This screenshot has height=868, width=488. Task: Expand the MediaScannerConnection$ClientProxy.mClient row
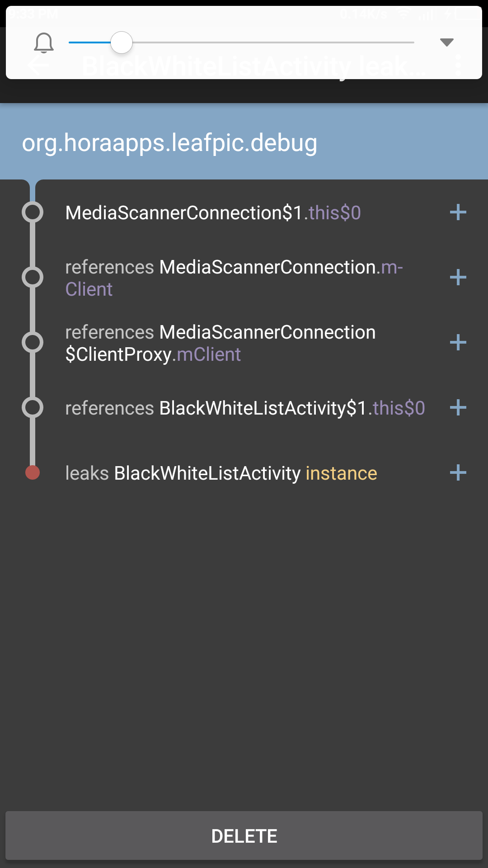(458, 342)
